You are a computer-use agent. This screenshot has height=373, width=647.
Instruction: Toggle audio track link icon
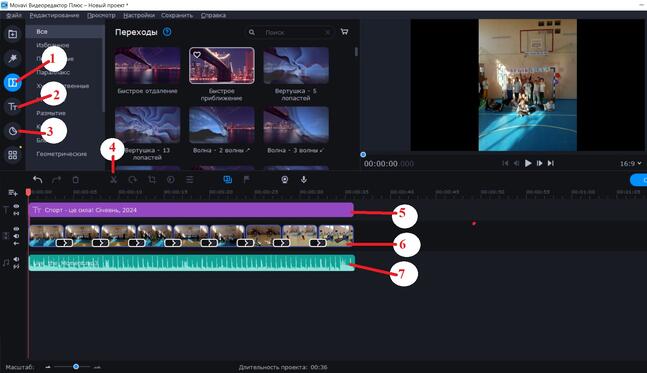pos(16,267)
